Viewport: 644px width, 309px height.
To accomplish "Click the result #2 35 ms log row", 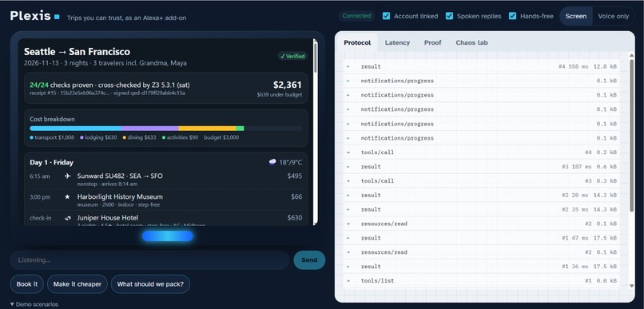I will click(481, 210).
